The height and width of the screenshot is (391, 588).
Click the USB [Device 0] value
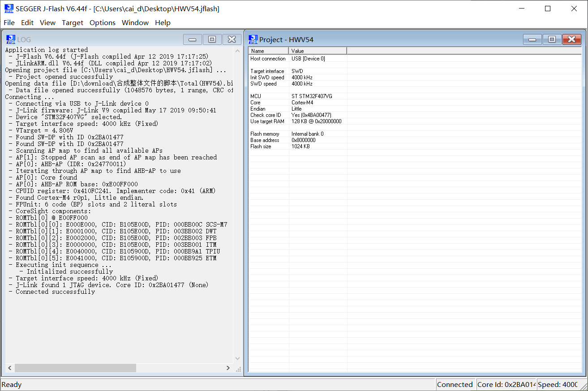308,59
